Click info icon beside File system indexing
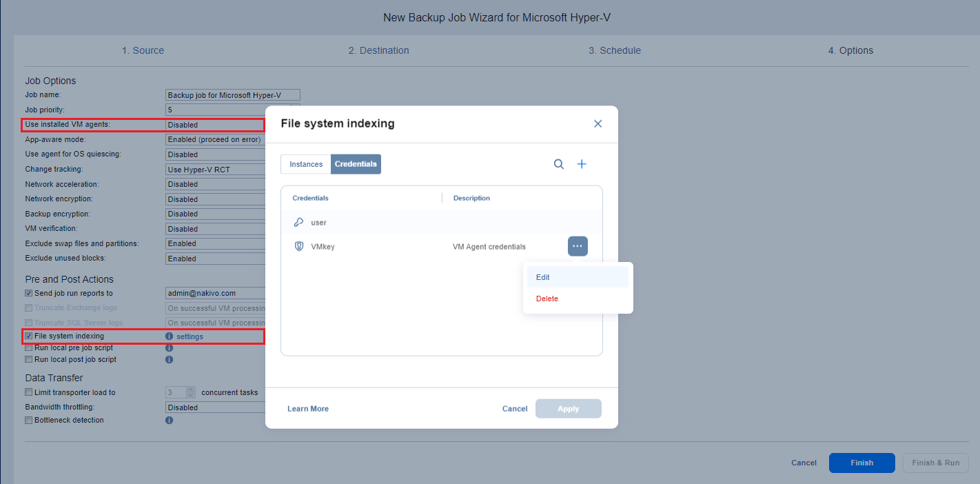Viewport: 980px width, 484px height. point(170,336)
